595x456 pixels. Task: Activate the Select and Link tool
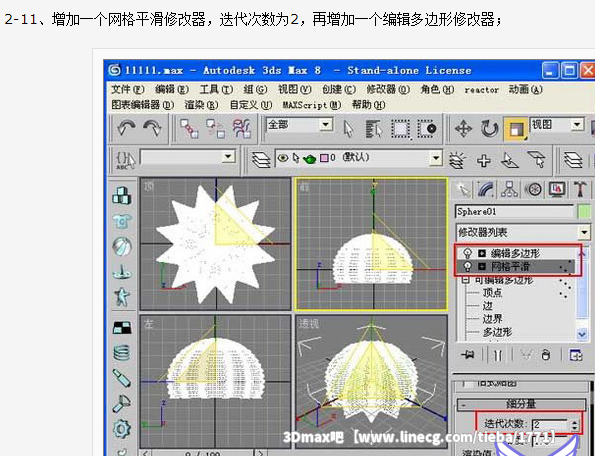pyautogui.click(x=189, y=128)
